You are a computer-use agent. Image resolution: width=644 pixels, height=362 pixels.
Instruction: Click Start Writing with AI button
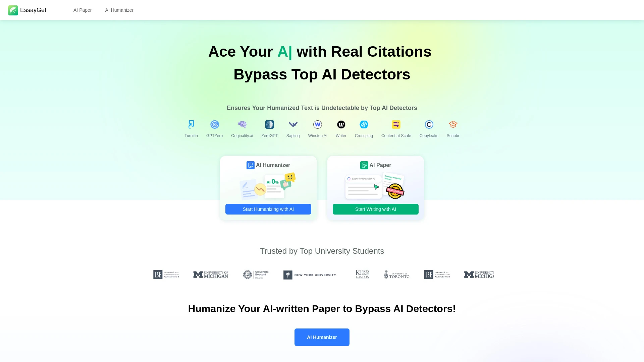[x=376, y=209]
